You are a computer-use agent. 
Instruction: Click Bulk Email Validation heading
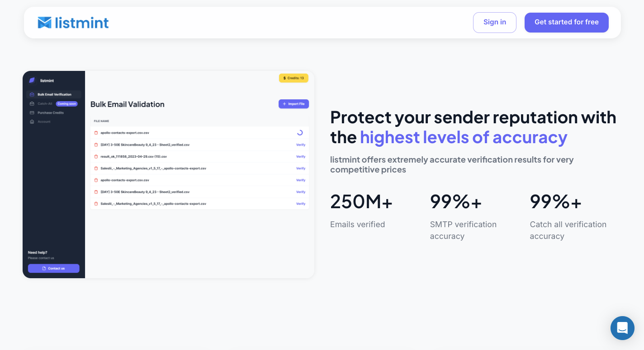pos(128,104)
